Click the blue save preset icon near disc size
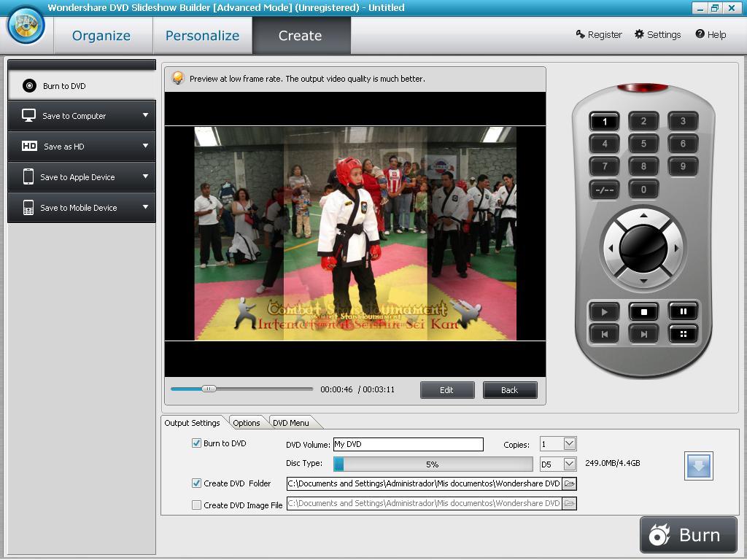The image size is (747, 560). coord(698,465)
